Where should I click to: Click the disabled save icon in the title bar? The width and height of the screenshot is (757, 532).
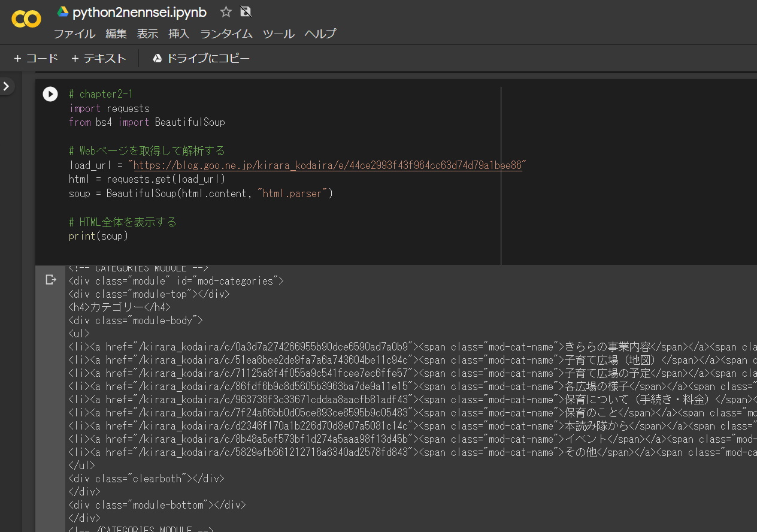pyautogui.click(x=246, y=11)
